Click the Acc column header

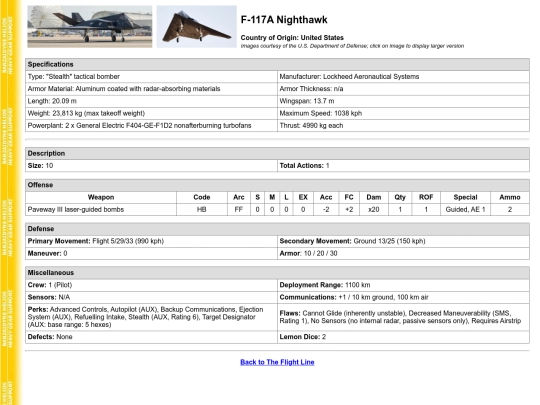coord(326,197)
